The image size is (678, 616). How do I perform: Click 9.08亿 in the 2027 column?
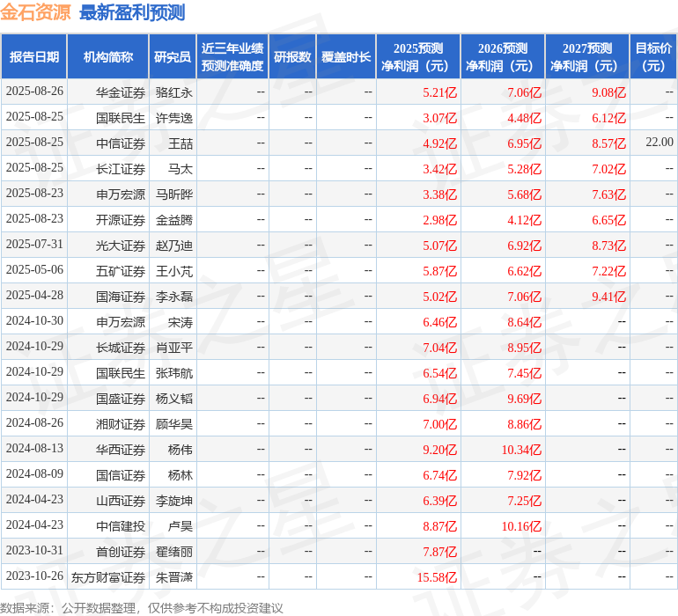[x=608, y=92]
